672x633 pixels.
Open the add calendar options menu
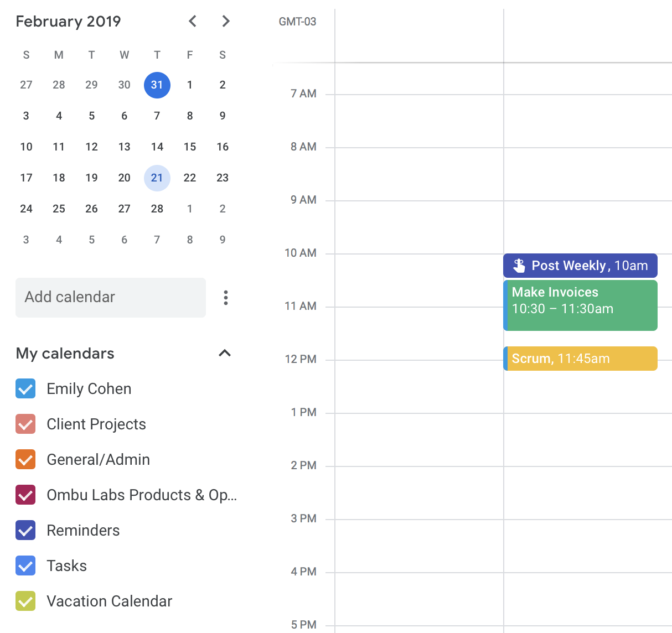point(226,298)
